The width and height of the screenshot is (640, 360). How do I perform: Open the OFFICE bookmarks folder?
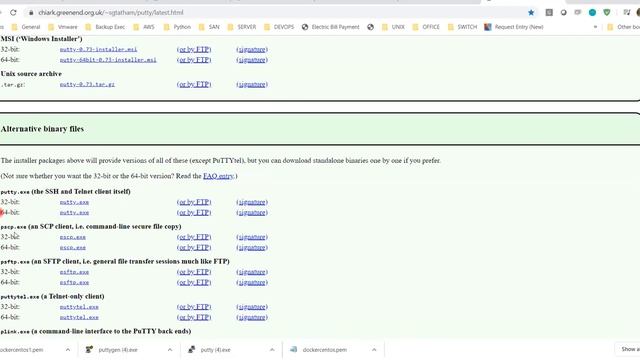pos(426,27)
